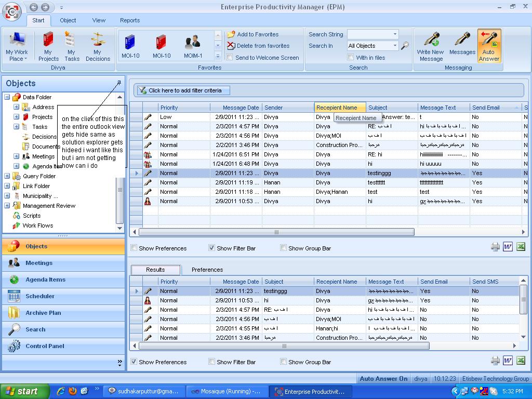The width and height of the screenshot is (532, 399).
Task: Collapse the Data Folder tree node
Action: point(7,97)
